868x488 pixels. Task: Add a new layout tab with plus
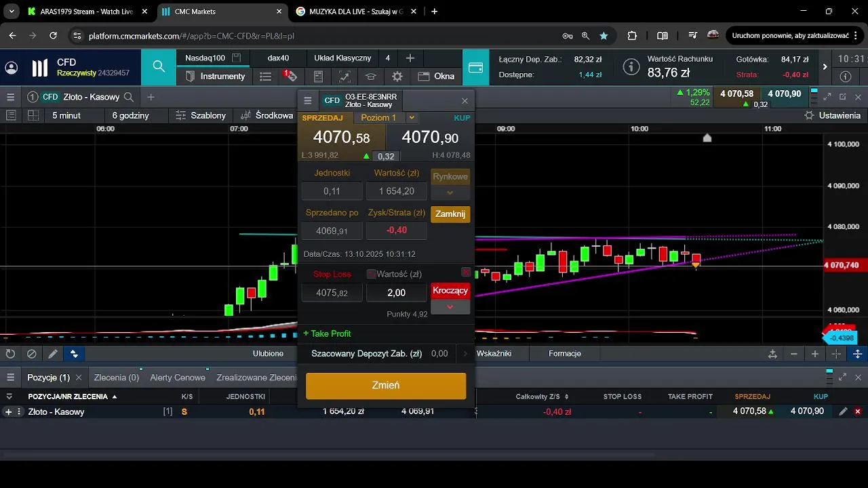tap(410, 58)
